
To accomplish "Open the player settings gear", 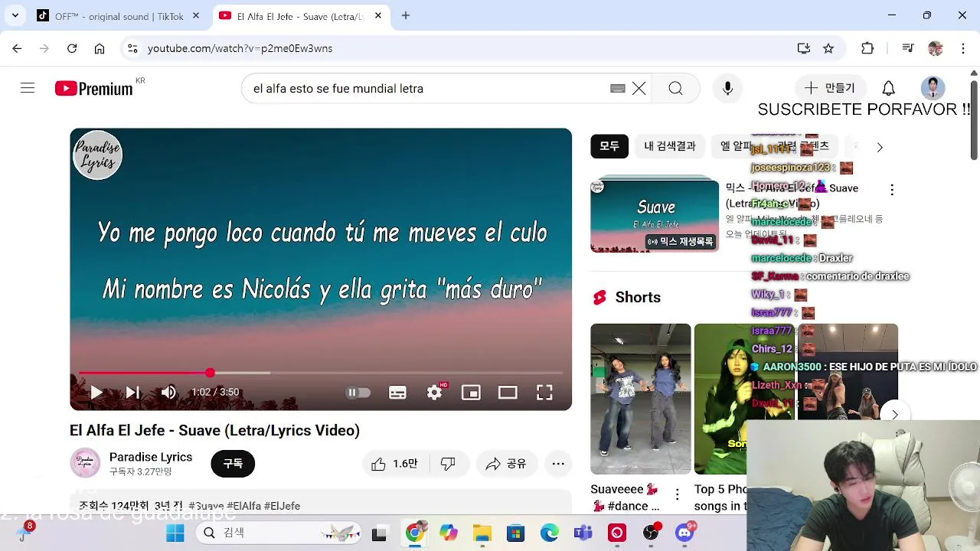I will click(x=435, y=393).
